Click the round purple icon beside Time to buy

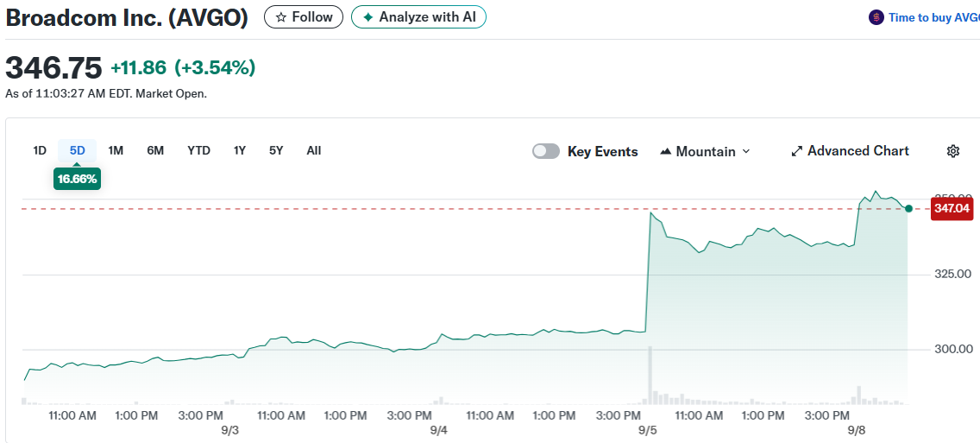876,17
